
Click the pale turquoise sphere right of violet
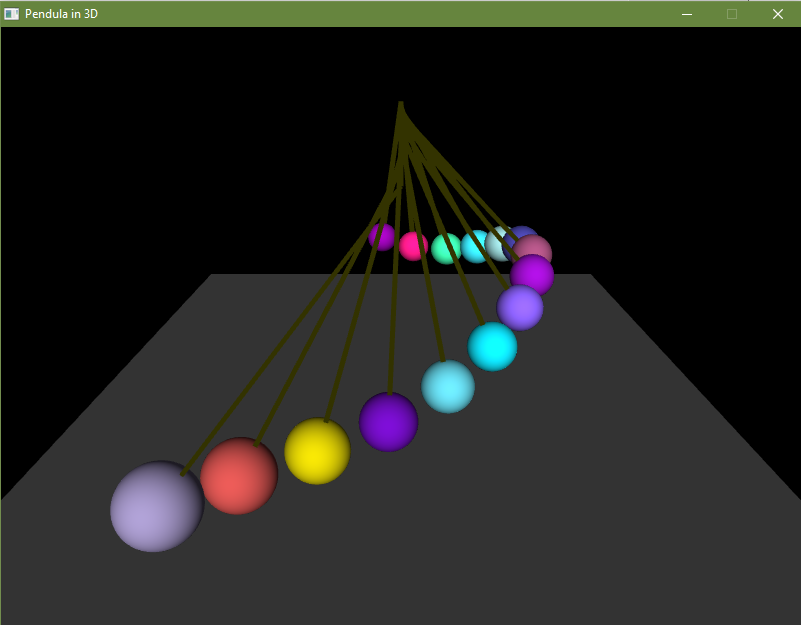point(448,387)
